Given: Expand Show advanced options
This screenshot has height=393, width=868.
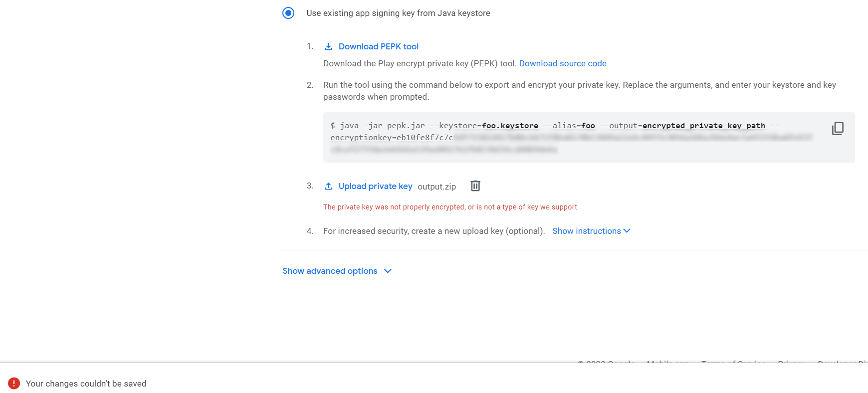Looking at the screenshot, I should 330,271.
